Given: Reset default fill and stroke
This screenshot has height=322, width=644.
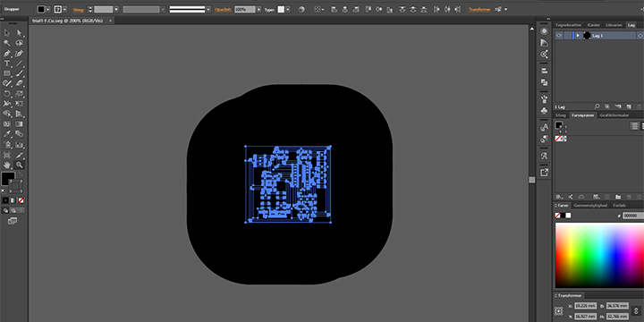Looking at the screenshot, I should click(x=4, y=191).
